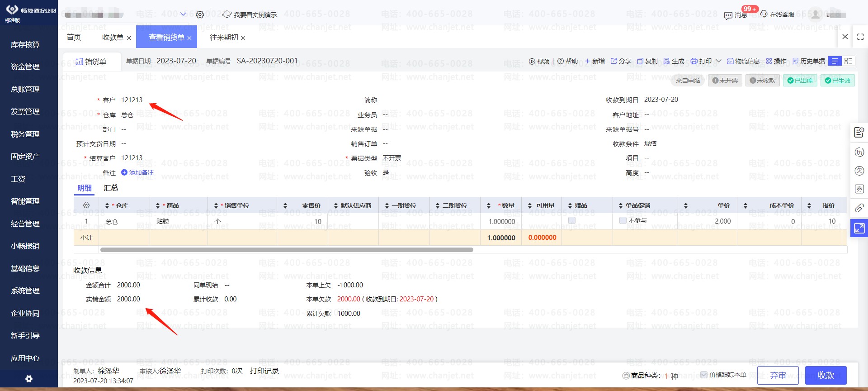
Task: Select the 汇总 summary tab
Action: tap(111, 188)
